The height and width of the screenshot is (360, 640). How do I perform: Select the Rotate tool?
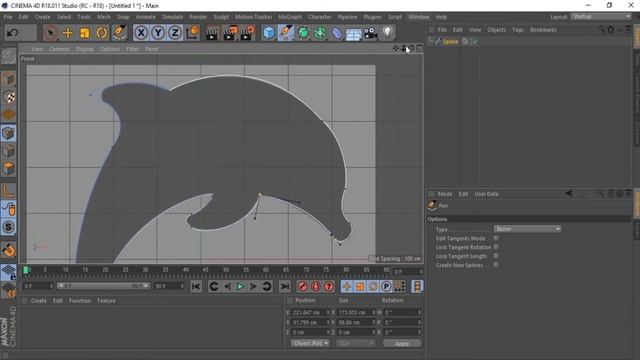[x=102, y=33]
